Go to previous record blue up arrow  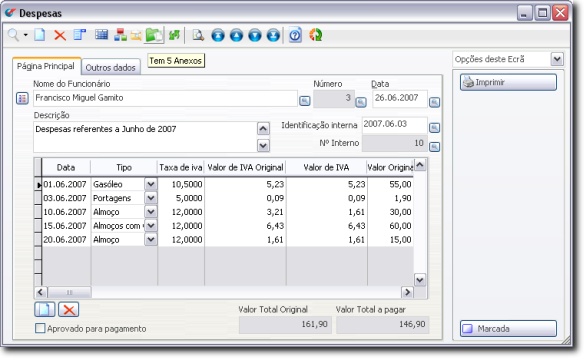(x=236, y=36)
